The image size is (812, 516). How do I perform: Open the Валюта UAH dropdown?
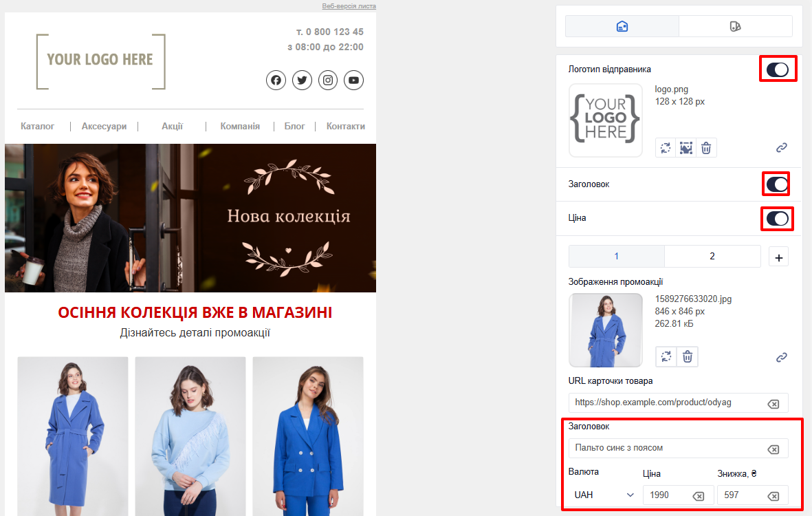(604, 495)
